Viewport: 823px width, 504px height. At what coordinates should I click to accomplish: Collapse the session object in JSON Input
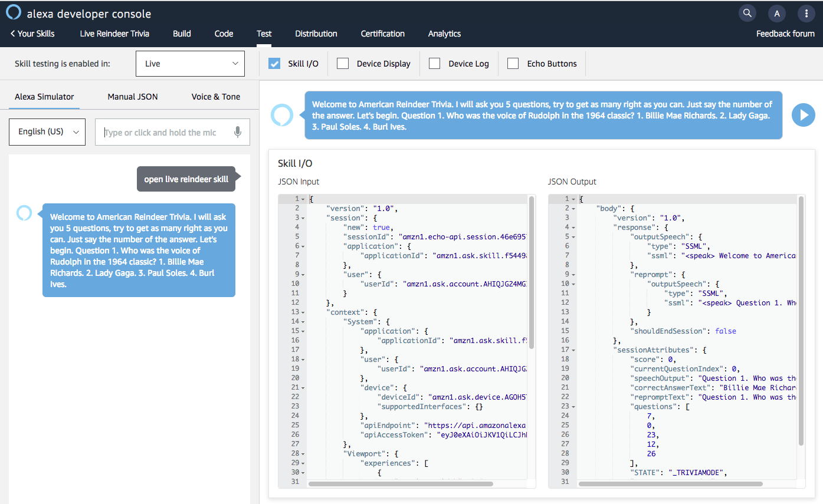(303, 218)
